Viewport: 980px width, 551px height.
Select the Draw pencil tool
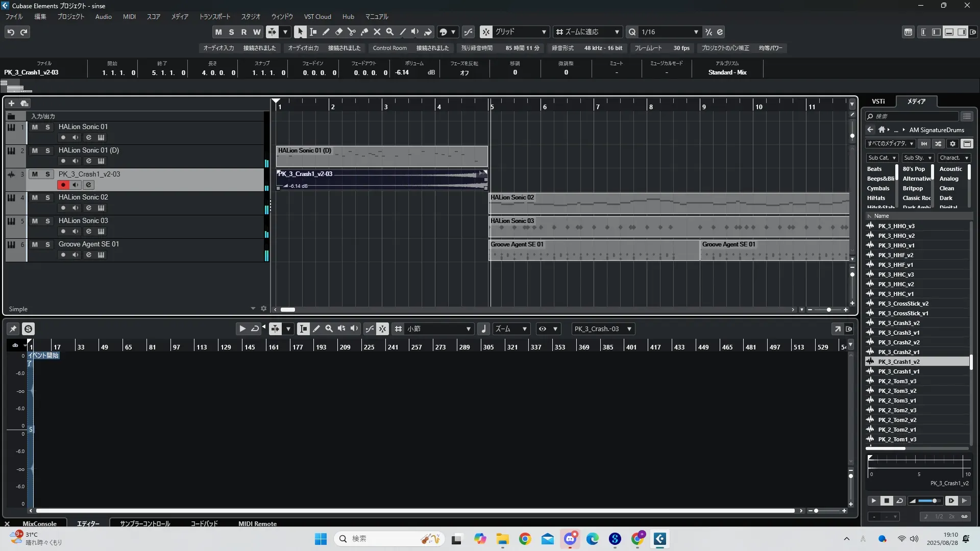(326, 32)
